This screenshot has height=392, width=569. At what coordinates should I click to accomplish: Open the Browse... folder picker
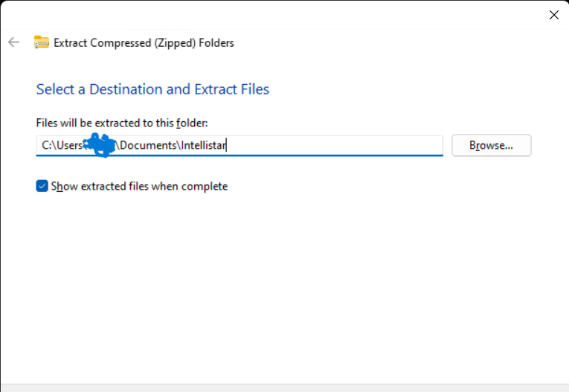(492, 146)
